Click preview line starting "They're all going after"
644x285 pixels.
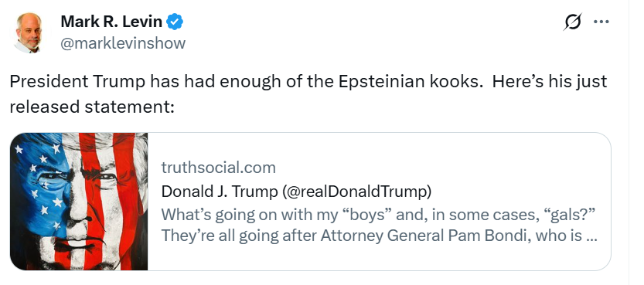coord(379,236)
